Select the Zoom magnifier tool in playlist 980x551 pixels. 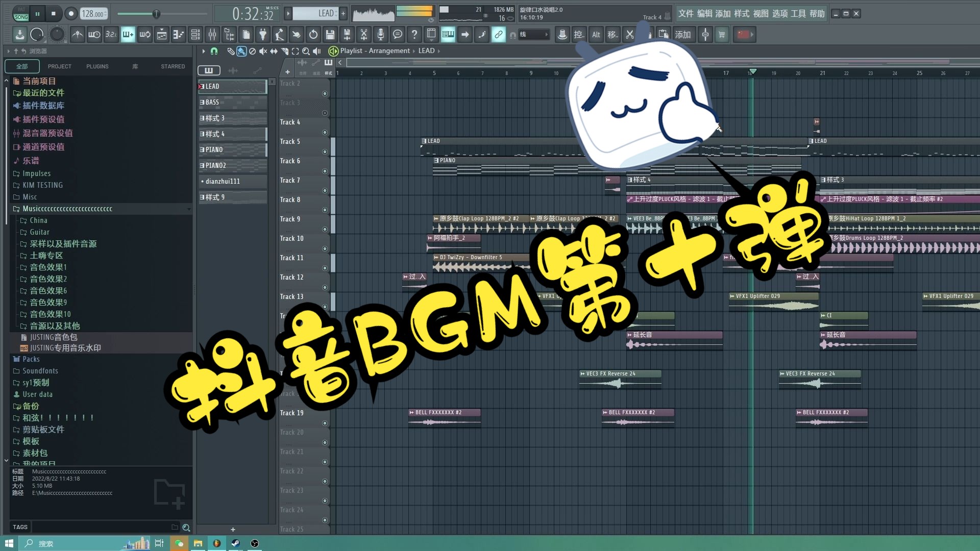point(306,51)
